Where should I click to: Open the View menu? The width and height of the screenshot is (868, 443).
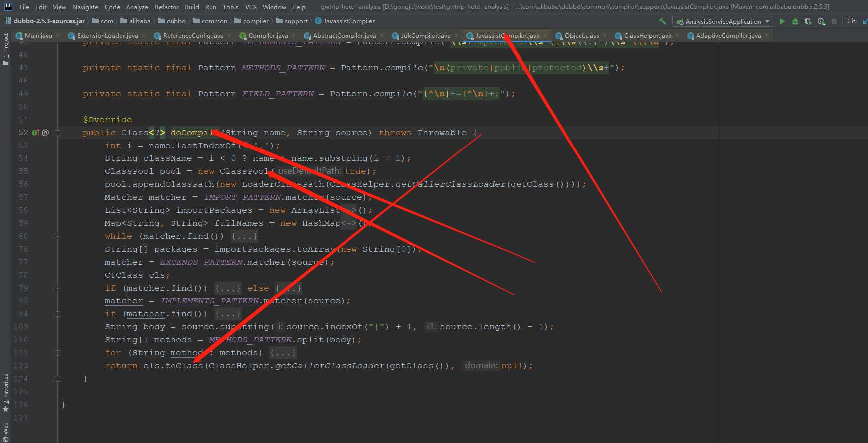coord(59,7)
